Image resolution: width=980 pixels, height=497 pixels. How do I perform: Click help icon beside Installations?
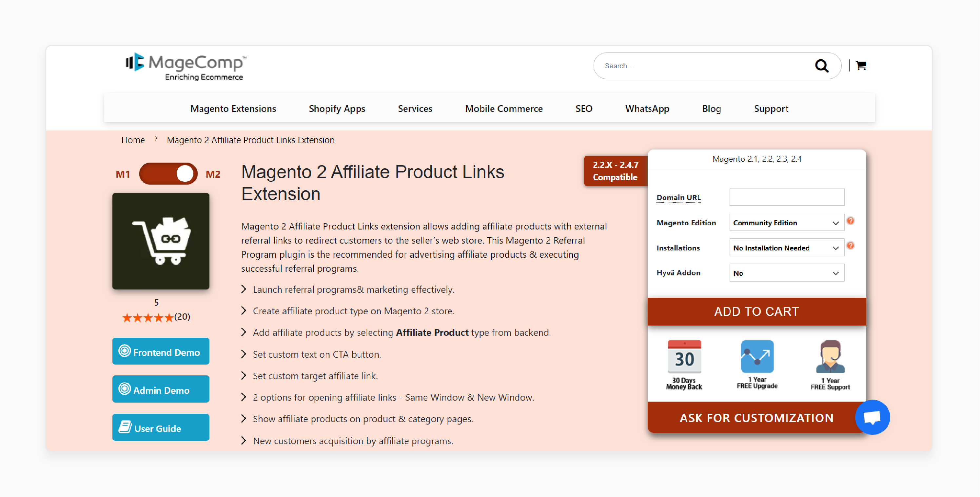pos(850,246)
